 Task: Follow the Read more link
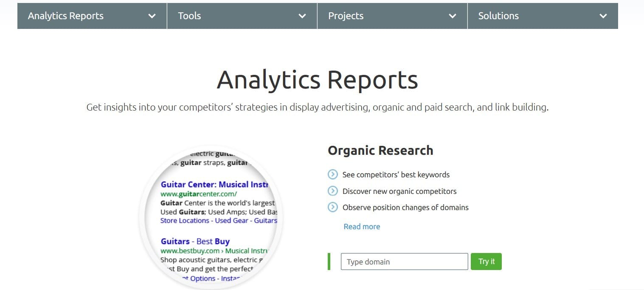click(x=362, y=227)
